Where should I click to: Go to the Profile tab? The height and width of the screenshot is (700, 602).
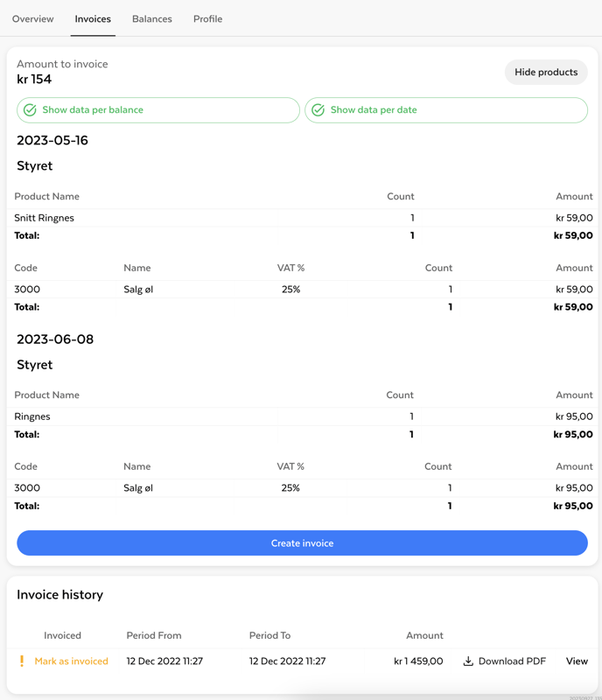click(207, 18)
